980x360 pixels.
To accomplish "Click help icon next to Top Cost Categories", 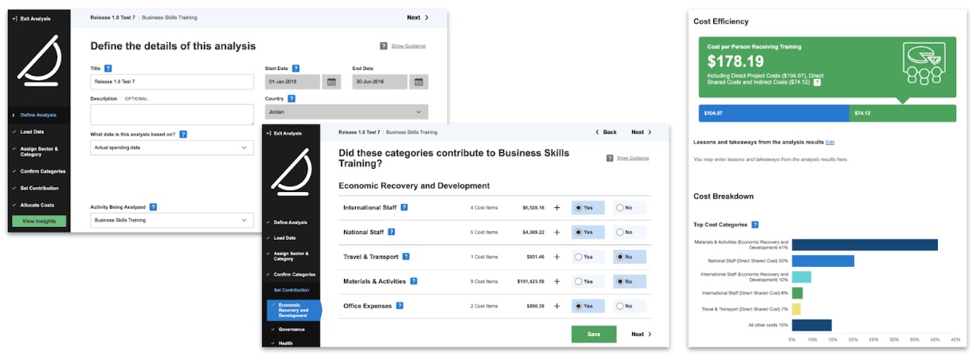I will (755, 225).
